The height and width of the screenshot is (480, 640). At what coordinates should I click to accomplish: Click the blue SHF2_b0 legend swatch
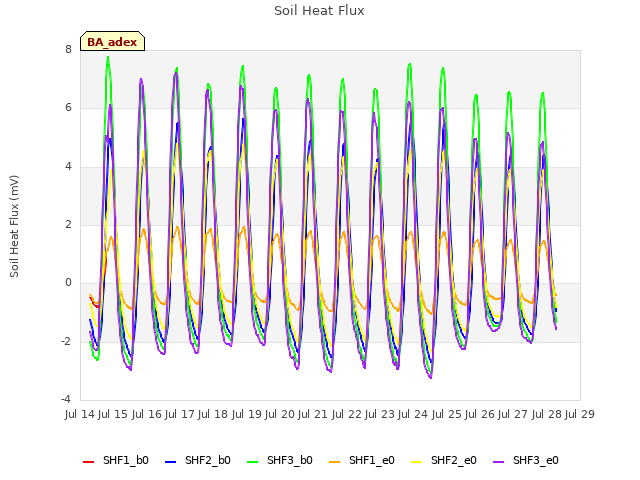tap(171, 462)
